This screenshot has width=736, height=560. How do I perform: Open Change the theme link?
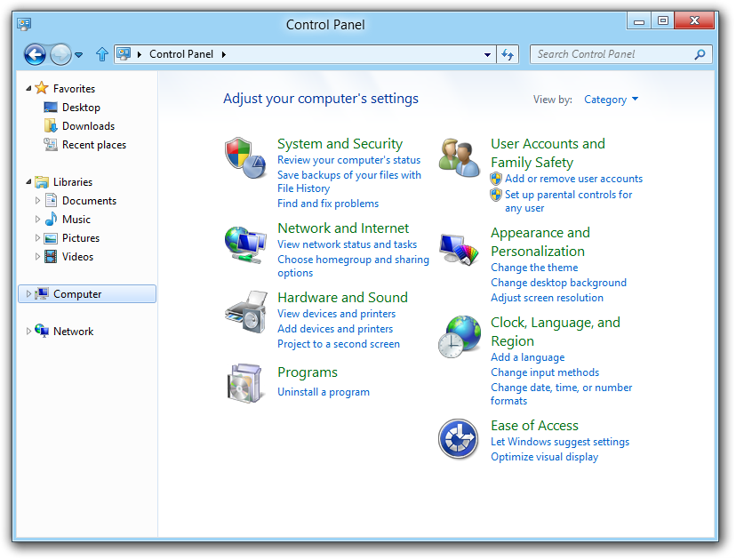pyautogui.click(x=534, y=267)
